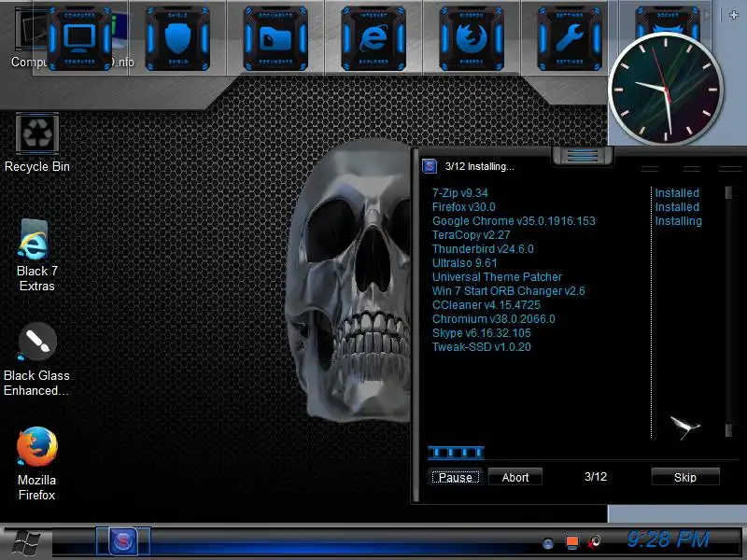Screen dimensions: 747x560
Task: Open the Shield dock icon
Action: [177, 38]
